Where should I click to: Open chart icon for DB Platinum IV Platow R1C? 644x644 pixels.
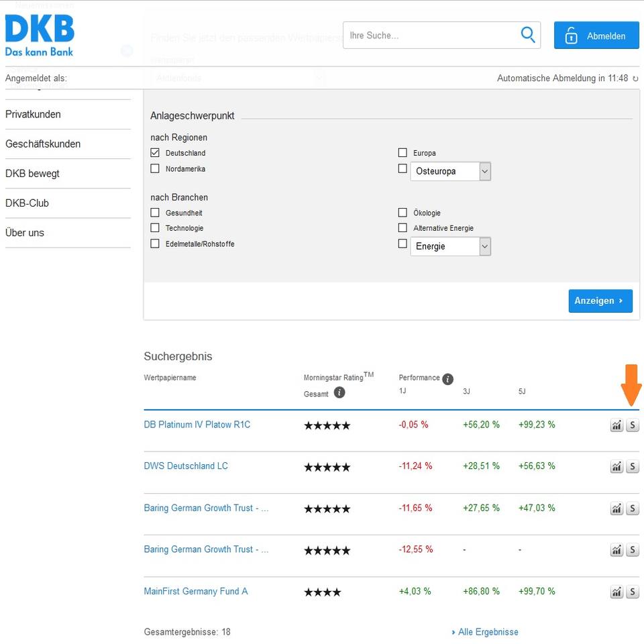click(x=616, y=425)
